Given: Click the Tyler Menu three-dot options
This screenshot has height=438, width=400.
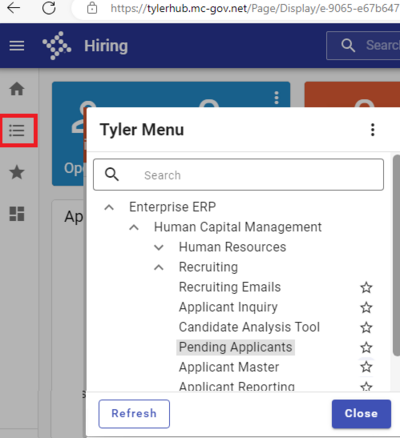Looking at the screenshot, I should click(x=373, y=130).
